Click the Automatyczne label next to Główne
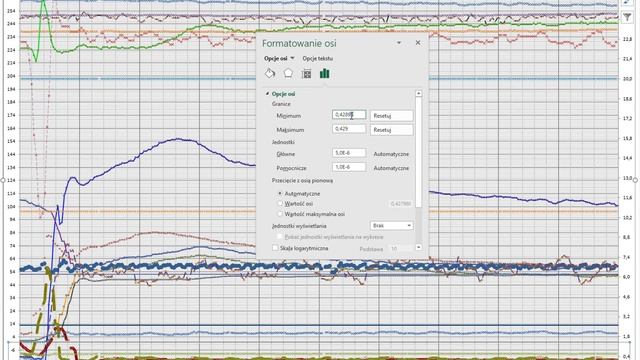 (x=391, y=154)
